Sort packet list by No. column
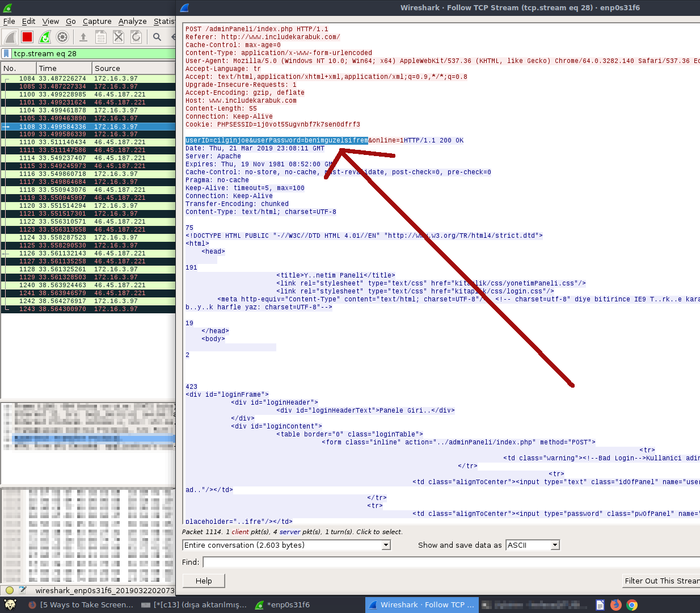The image size is (700, 613). pos(19,68)
